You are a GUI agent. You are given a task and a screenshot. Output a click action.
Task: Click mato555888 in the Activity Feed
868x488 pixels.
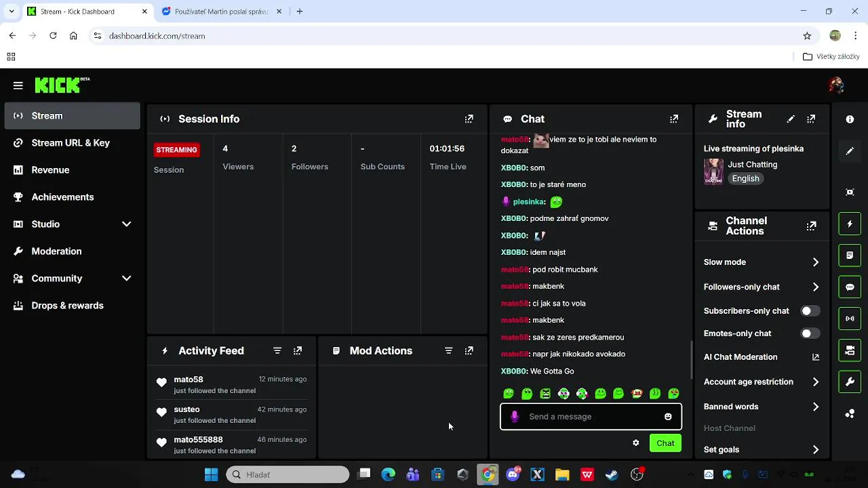click(x=198, y=440)
